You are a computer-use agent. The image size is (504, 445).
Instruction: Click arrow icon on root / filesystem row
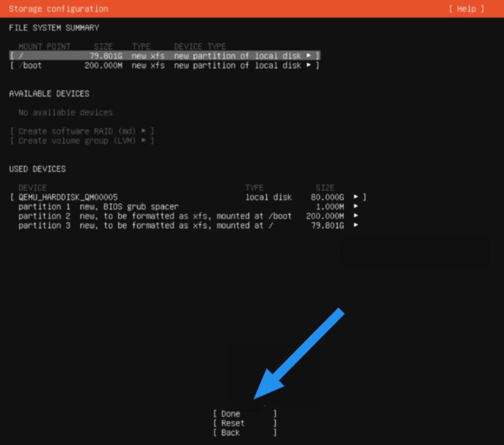[309, 56]
